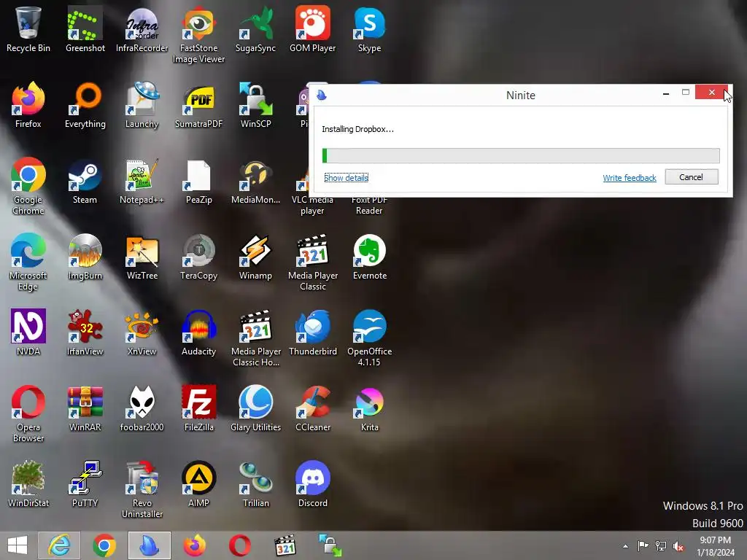Image resolution: width=747 pixels, height=560 pixels.
Task: Select the InfraRecorder desktop shortcut
Action: [x=142, y=29]
